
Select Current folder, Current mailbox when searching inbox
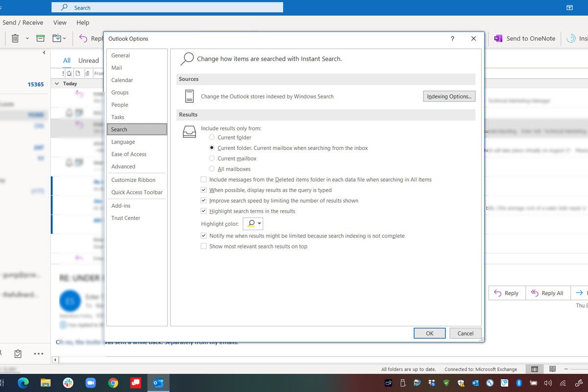tap(212, 148)
